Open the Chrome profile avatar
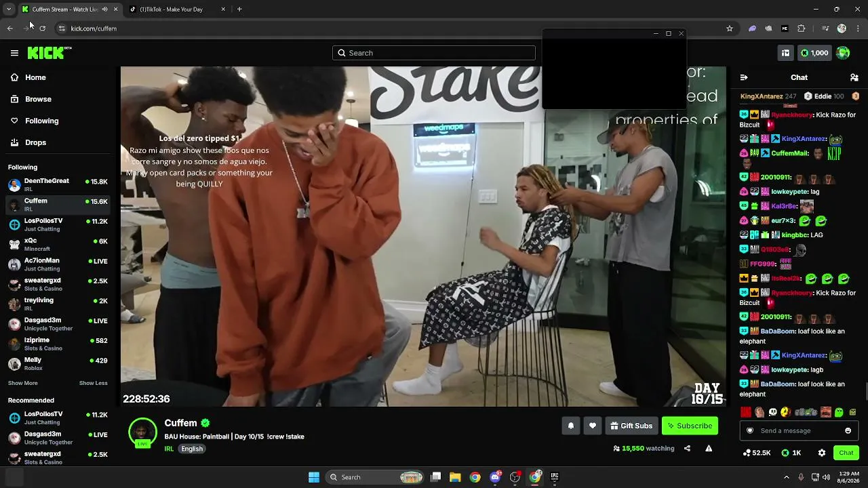Viewport: 868px width, 488px height. pyautogui.click(x=842, y=28)
